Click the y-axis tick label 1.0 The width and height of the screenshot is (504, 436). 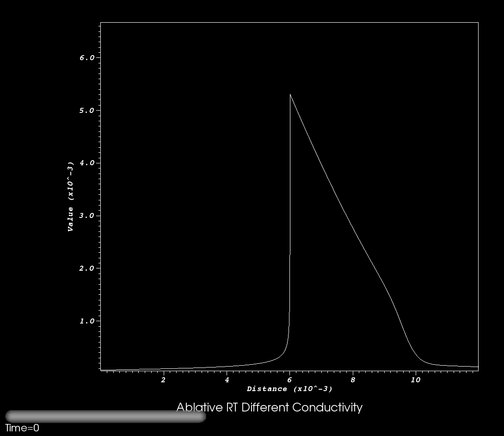click(x=87, y=321)
